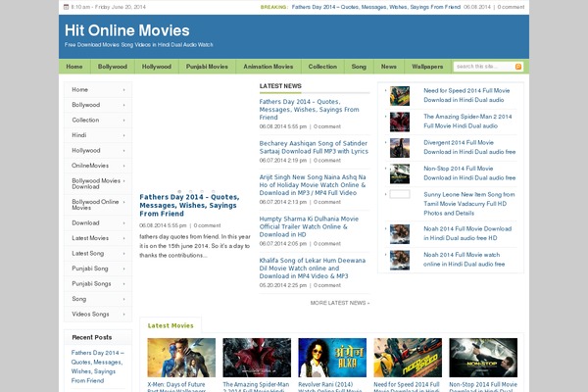Image resolution: width=588 pixels, height=392 pixels.
Task: Open the Non-Stop 2014 sidebar thumbnail
Action: (400, 173)
